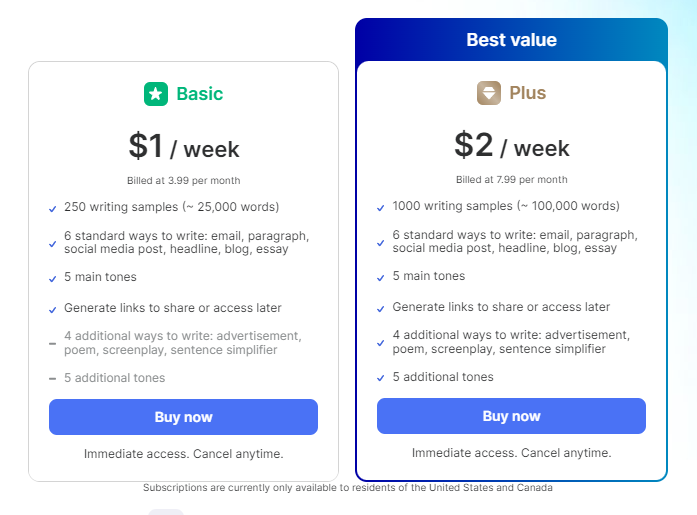Click the Basic plan title text
697x515 pixels.
pyautogui.click(x=199, y=94)
